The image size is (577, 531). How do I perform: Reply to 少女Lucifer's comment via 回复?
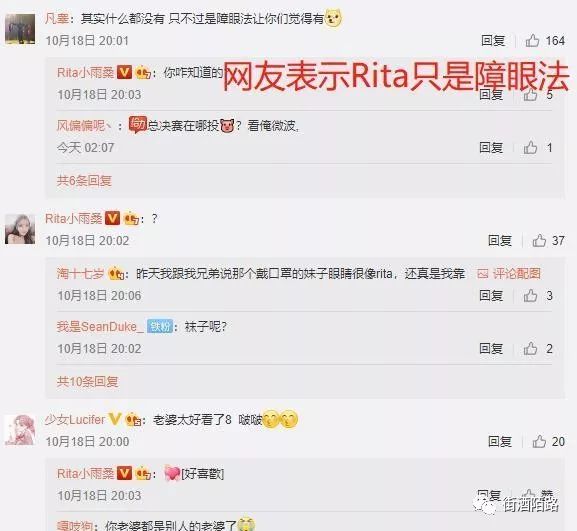(500, 441)
